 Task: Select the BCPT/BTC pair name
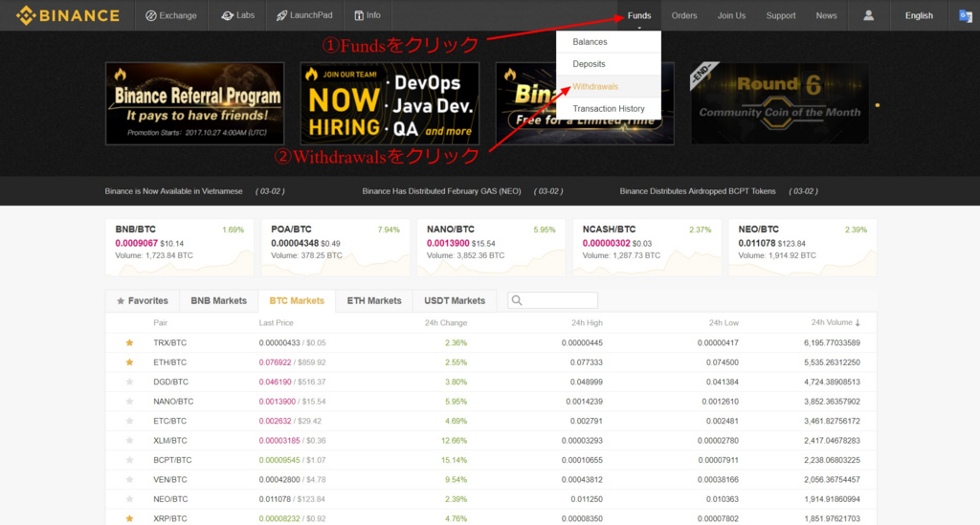tap(172, 460)
